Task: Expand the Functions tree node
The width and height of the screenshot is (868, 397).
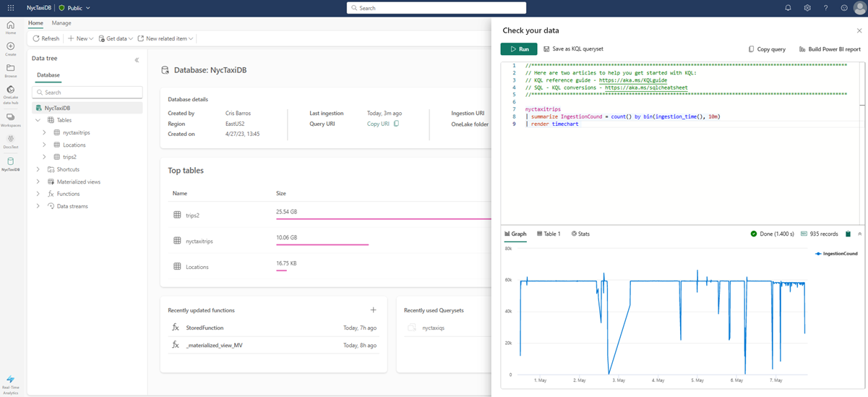Action: [38, 194]
